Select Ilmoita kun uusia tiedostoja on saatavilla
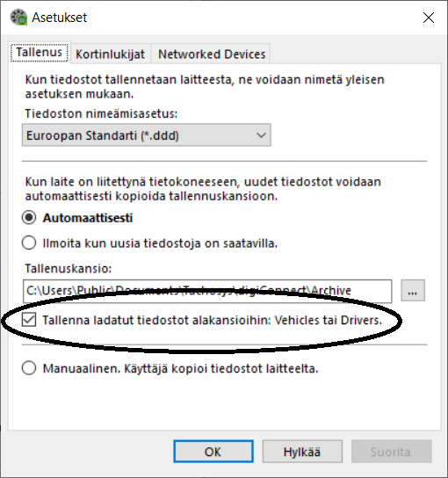 (x=29, y=243)
